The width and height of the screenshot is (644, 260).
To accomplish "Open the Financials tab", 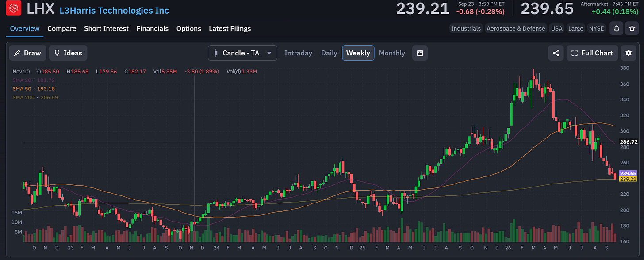I will coord(153,28).
